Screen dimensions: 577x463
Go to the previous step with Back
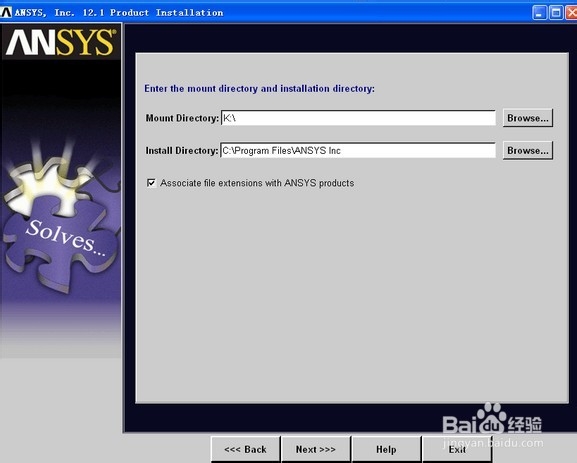tap(245, 449)
